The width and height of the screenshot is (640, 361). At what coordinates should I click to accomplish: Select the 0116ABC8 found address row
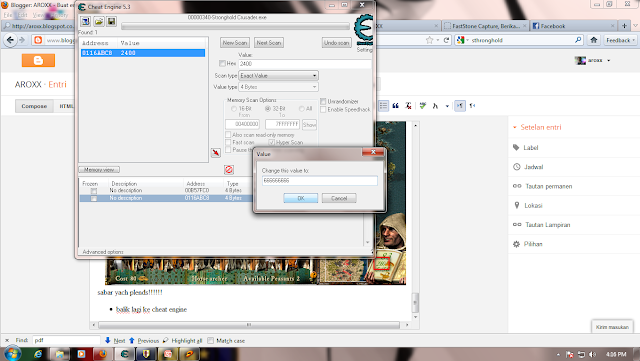tap(143, 53)
